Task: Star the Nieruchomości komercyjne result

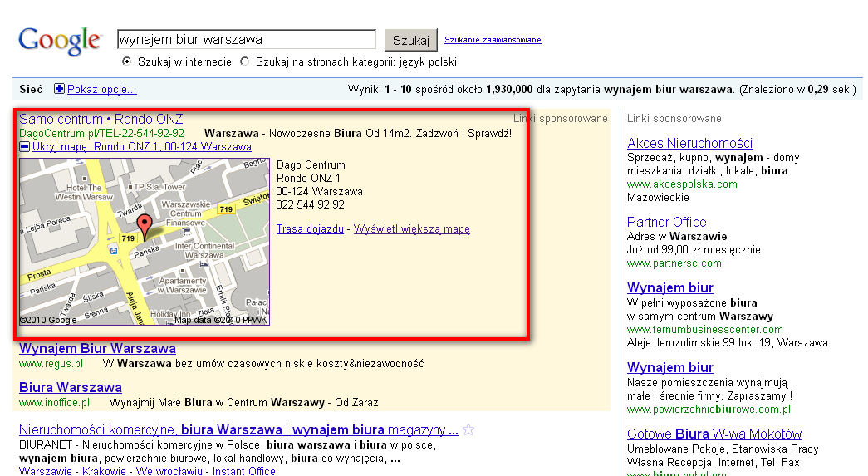Action: click(x=468, y=429)
